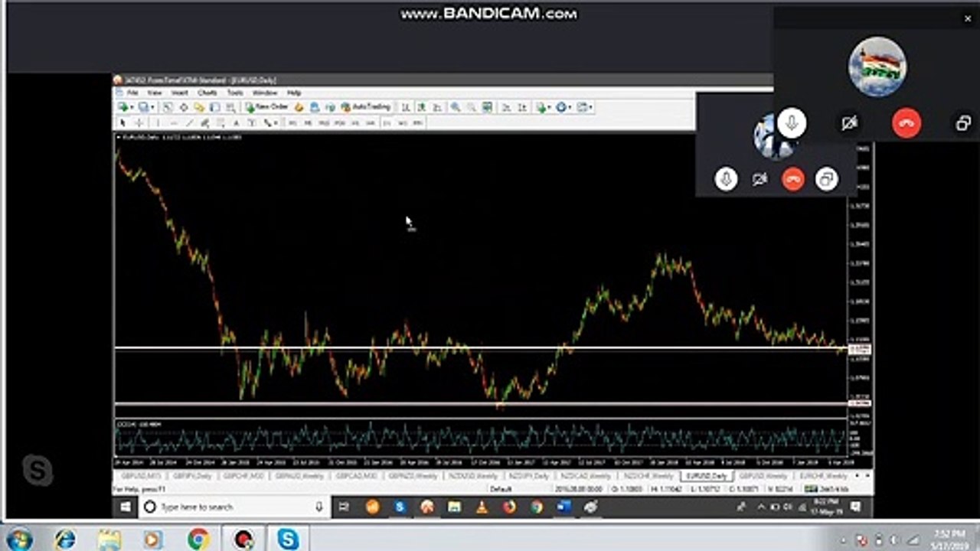This screenshot has width=980, height=551.
Task: Select the Fibonacci Retracement tool
Action: tap(220, 123)
